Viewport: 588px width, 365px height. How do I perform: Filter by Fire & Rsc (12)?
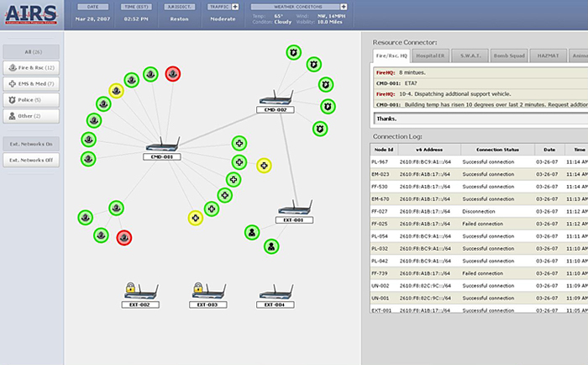pos(31,68)
